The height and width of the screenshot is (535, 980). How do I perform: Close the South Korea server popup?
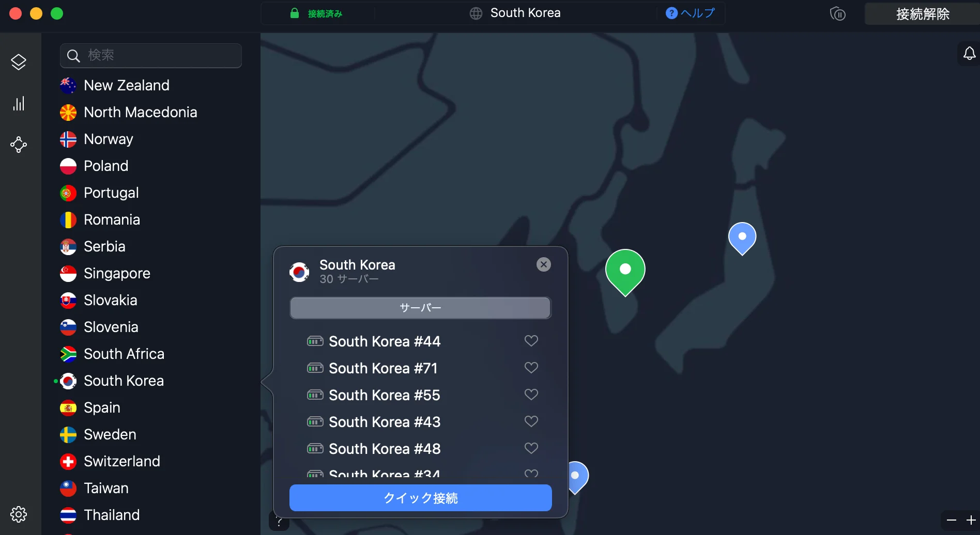tap(544, 264)
